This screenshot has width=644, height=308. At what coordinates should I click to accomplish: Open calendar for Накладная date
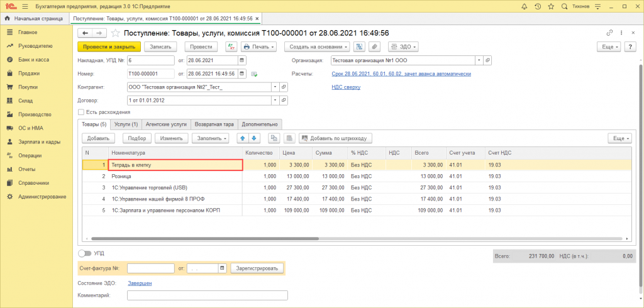click(x=242, y=60)
